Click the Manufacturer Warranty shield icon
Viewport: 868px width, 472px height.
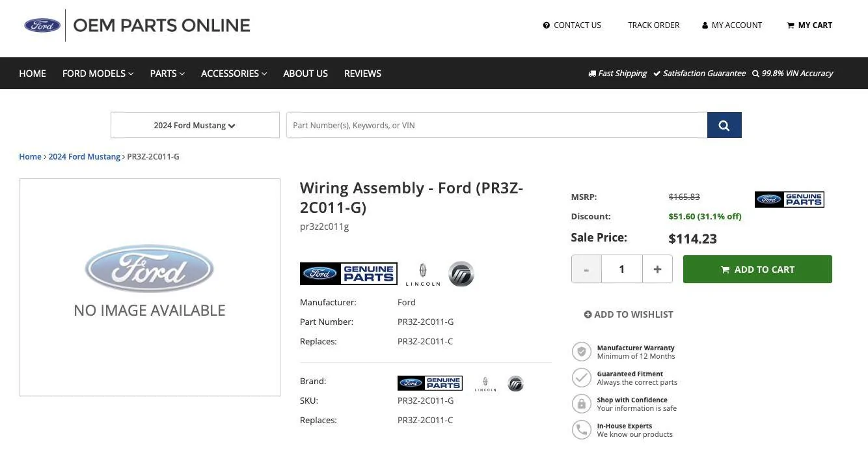(581, 352)
